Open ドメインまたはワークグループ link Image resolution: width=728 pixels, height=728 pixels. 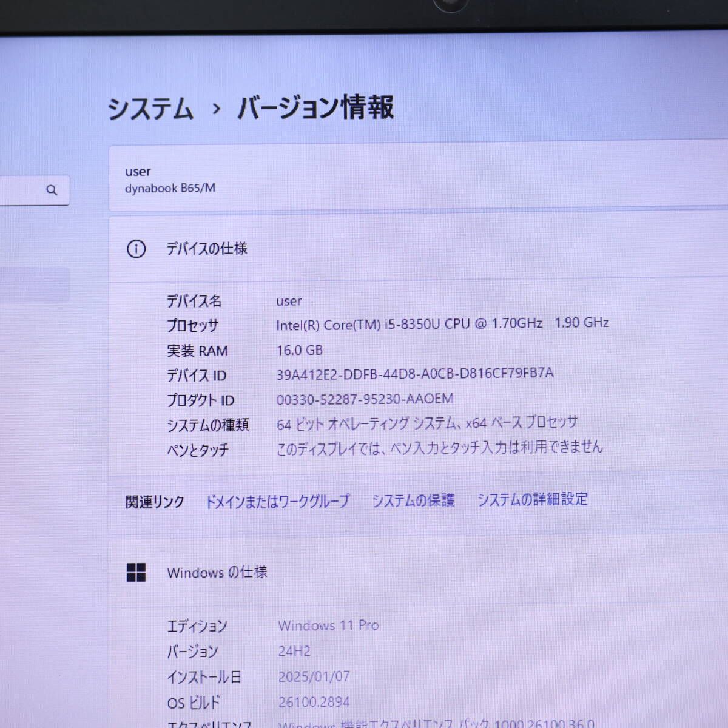tap(277, 501)
